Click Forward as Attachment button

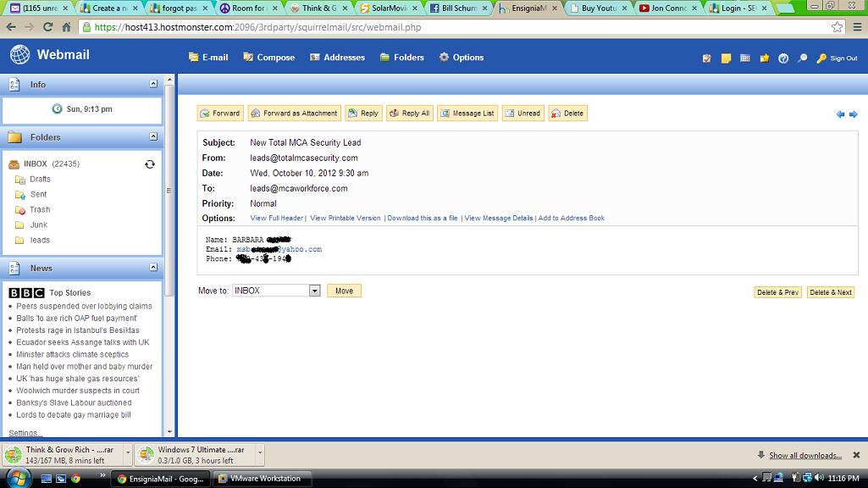(295, 113)
